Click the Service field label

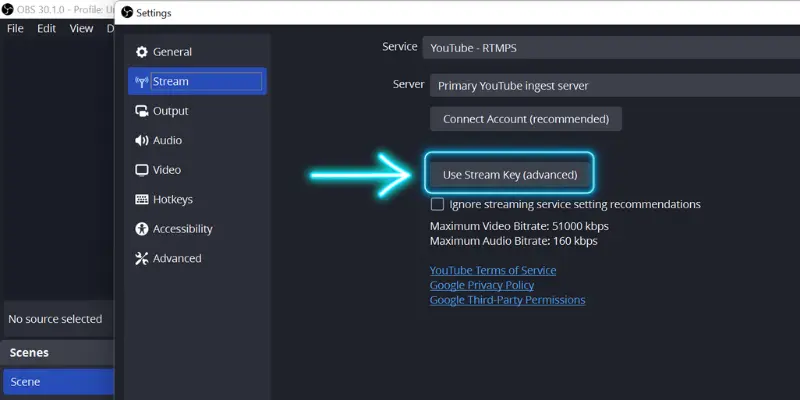(x=399, y=47)
